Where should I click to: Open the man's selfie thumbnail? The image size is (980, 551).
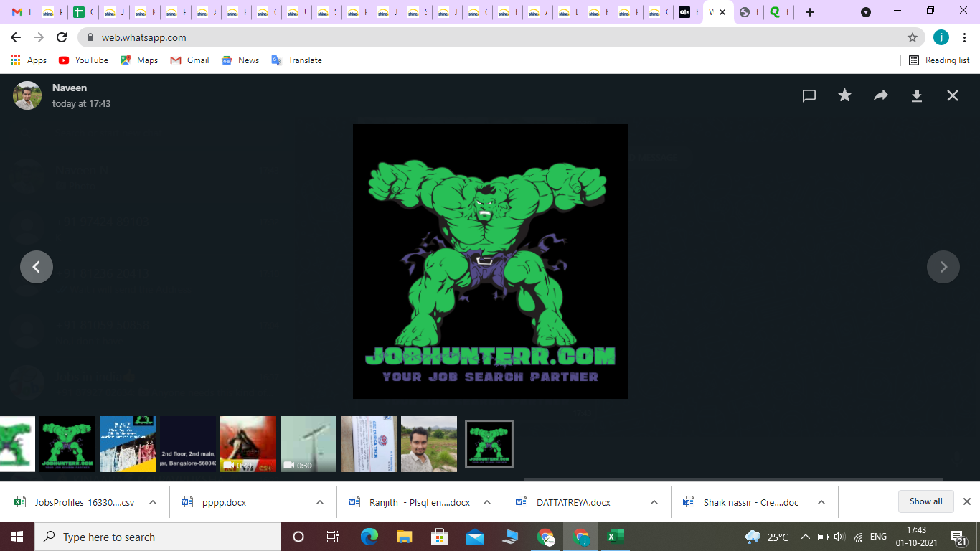click(x=429, y=444)
